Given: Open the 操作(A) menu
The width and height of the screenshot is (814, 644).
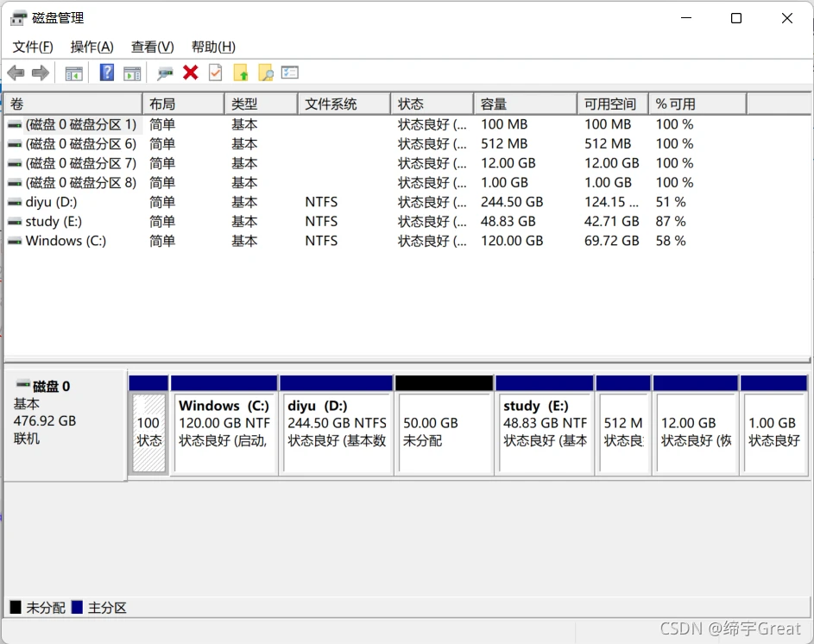Looking at the screenshot, I should 91,47.
